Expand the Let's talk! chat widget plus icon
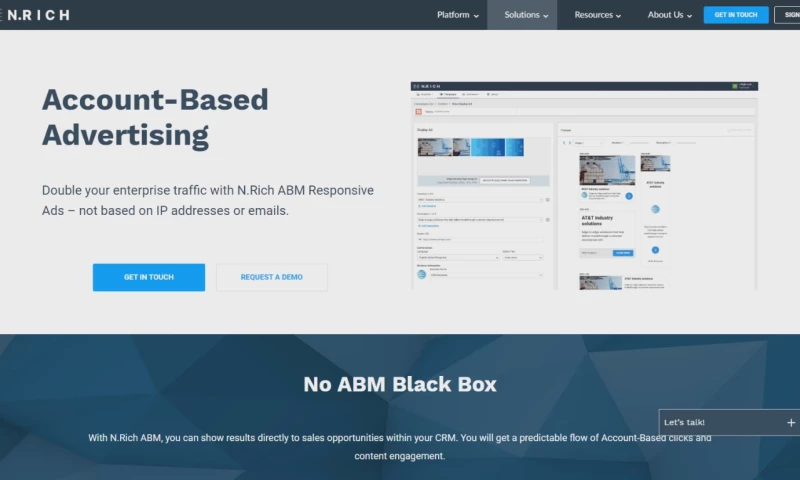The width and height of the screenshot is (800, 480). click(x=790, y=422)
